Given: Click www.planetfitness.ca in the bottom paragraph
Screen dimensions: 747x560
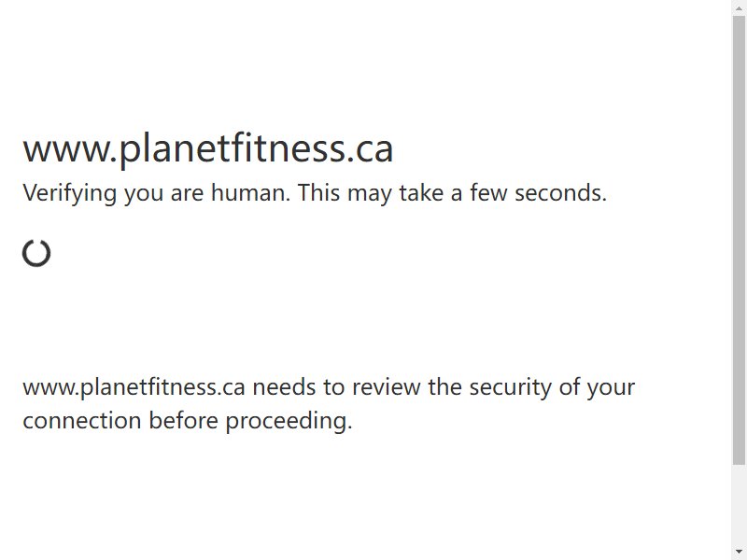Looking at the screenshot, I should (x=134, y=387).
